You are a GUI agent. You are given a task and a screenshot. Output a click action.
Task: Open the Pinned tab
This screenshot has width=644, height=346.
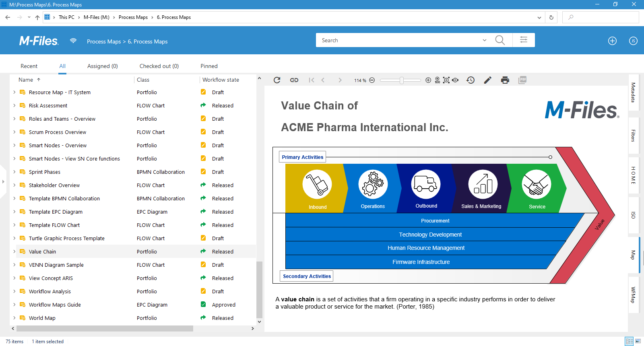coord(209,66)
